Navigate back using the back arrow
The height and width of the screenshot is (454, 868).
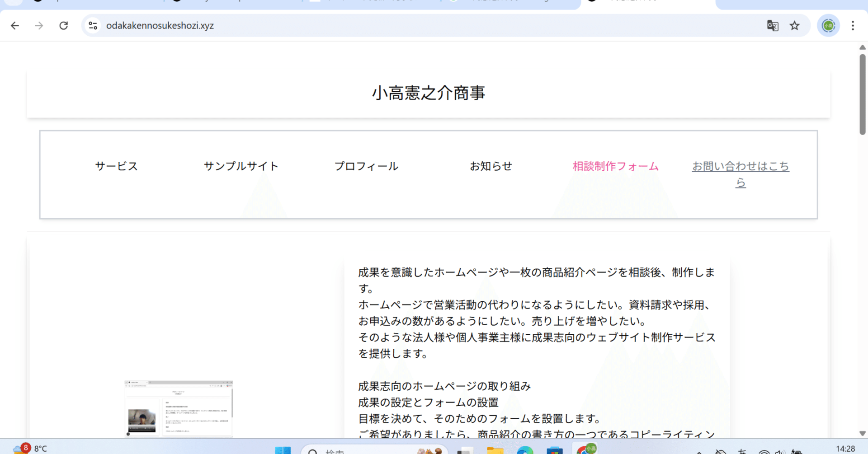click(15, 26)
